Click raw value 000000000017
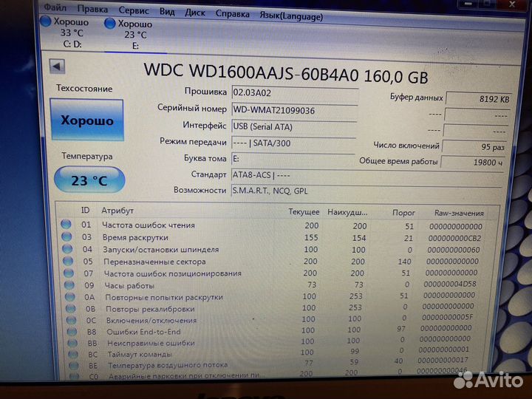Viewport: 532px width, 399px height. (443, 360)
